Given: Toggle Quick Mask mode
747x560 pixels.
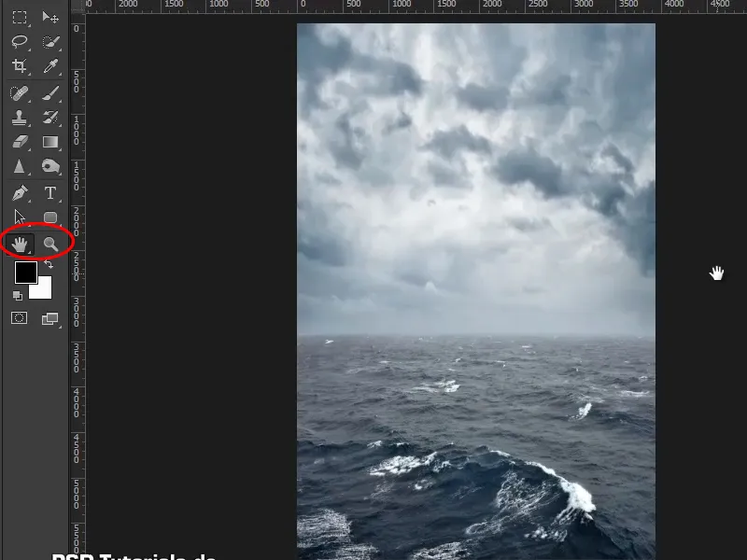Looking at the screenshot, I should click(x=19, y=318).
